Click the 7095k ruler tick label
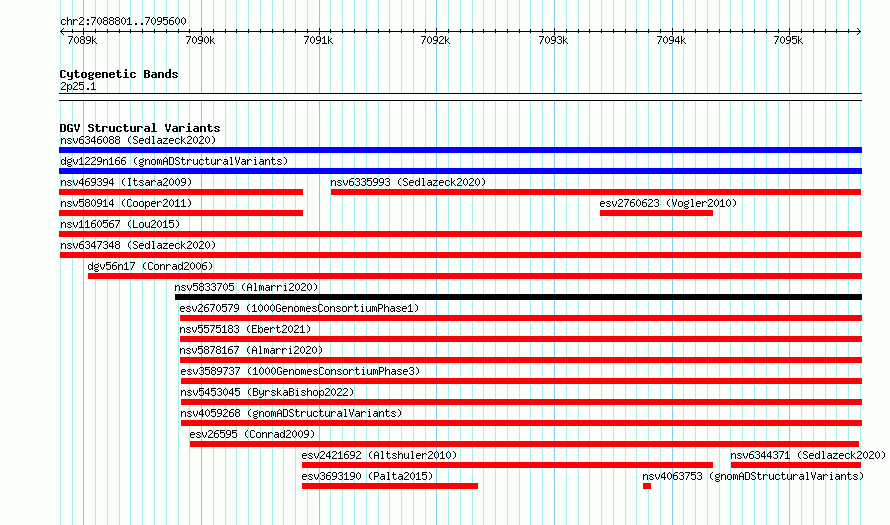The width and height of the screenshot is (890, 525). point(788,40)
